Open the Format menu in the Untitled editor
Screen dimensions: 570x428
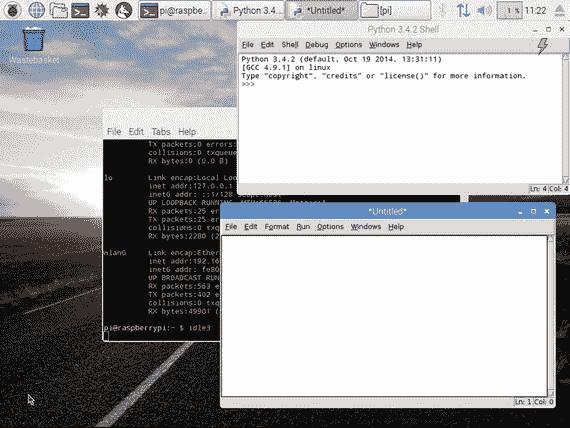click(x=277, y=227)
